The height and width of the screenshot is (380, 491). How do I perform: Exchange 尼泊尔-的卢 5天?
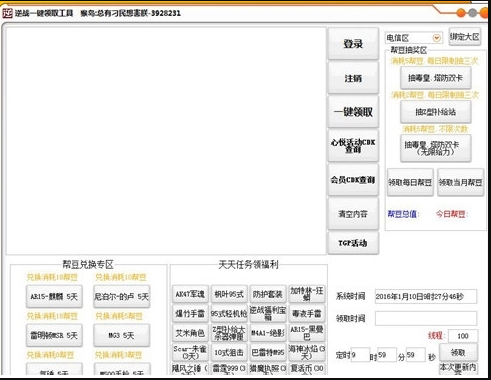pyautogui.click(x=122, y=297)
